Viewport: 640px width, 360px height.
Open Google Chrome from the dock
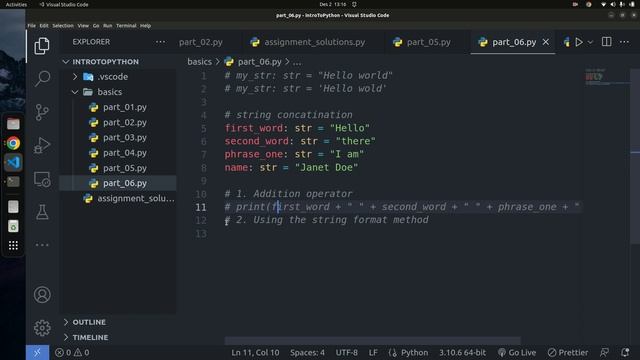point(13,143)
